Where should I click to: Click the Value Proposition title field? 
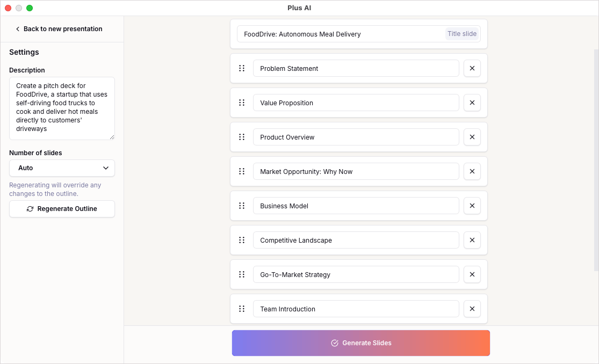tap(356, 103)
